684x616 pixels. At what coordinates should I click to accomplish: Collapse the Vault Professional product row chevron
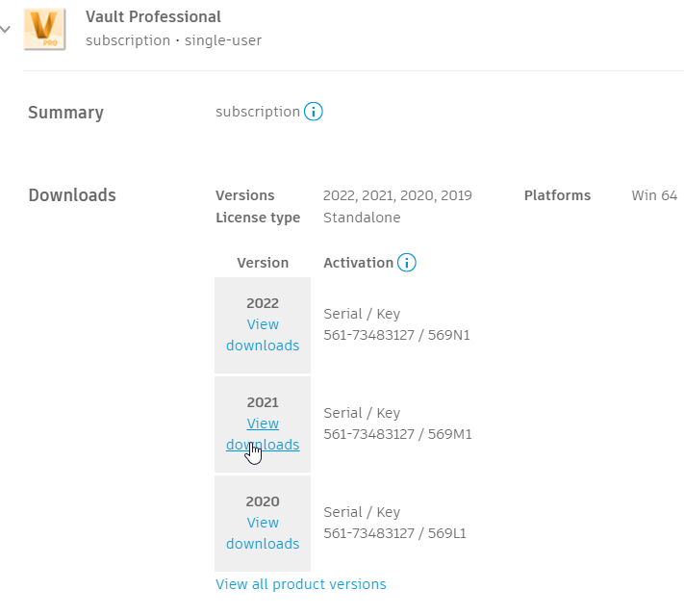tap(6, 29)
